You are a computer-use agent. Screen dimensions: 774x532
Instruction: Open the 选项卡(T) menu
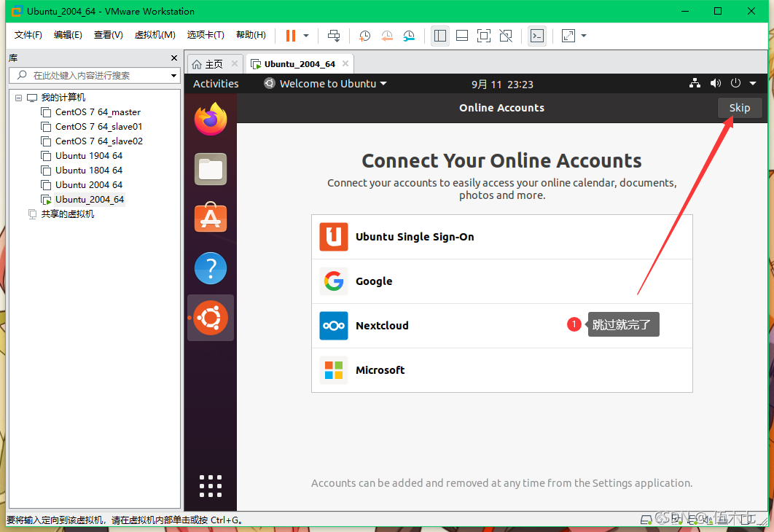click(x=206, y=35)
